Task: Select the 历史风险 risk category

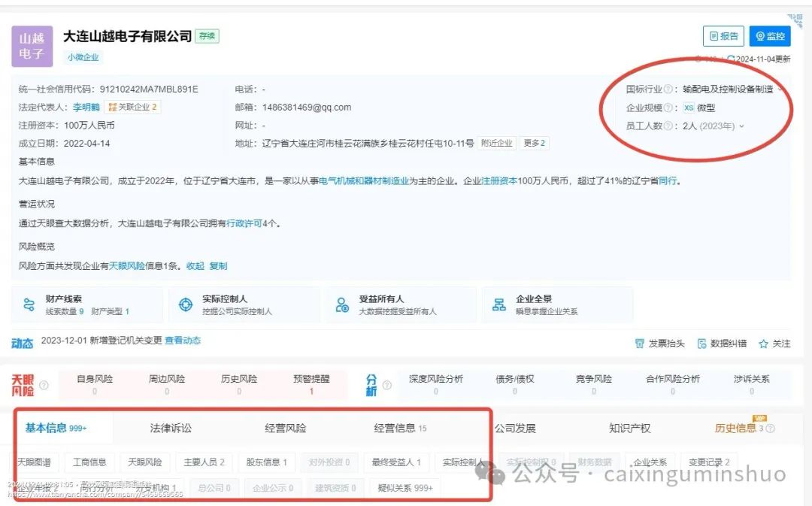Action: (x=239, y=384)
